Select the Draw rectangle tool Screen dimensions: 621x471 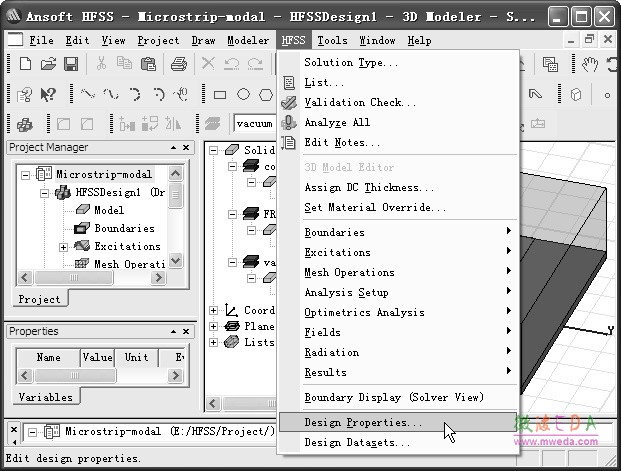click(x=220, y=95)
